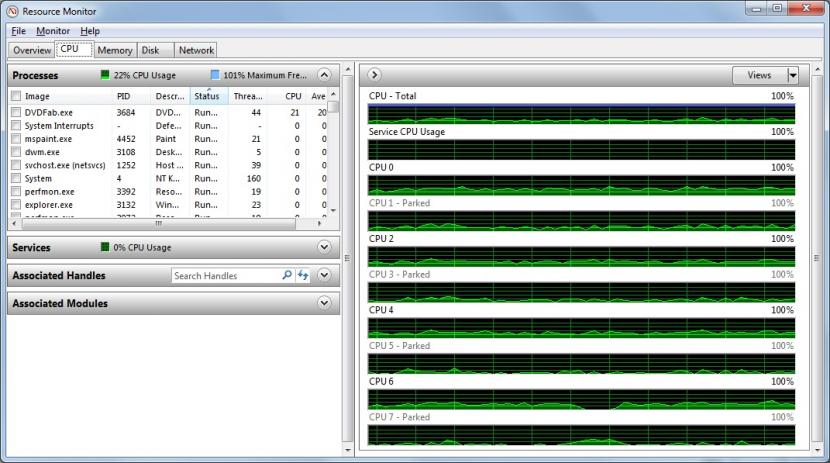The image size is (830, 463).
Task: Click the green CPU Usage indicator in Processes
Action: [105, 75]
